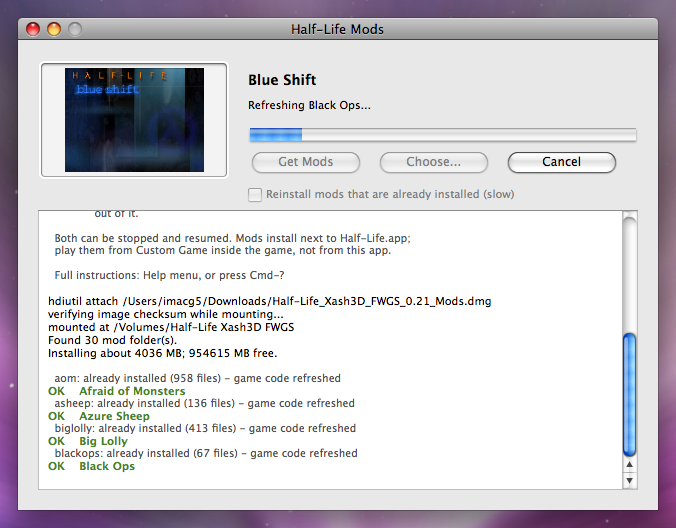Click 'Installing about 4036 MB' line
Viewport: 676px width, 528px height.
163,353
